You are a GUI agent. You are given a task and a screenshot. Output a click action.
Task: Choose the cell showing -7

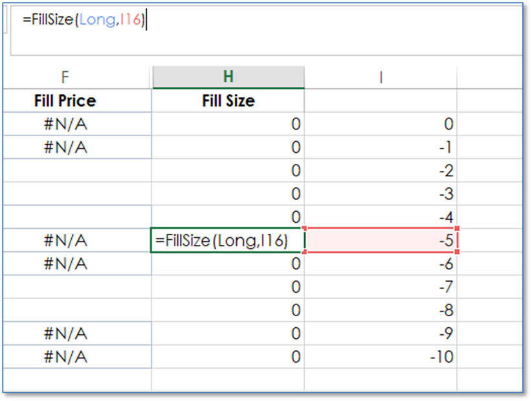(381, 287)
